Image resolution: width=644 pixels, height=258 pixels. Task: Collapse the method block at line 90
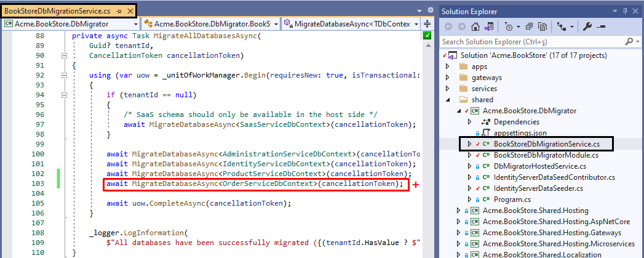click(63, 55)
